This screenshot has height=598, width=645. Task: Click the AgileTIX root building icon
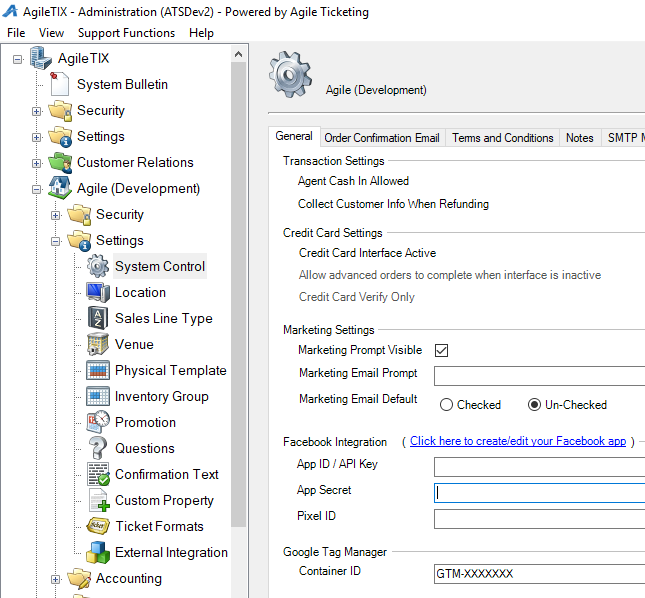point(41,58)
